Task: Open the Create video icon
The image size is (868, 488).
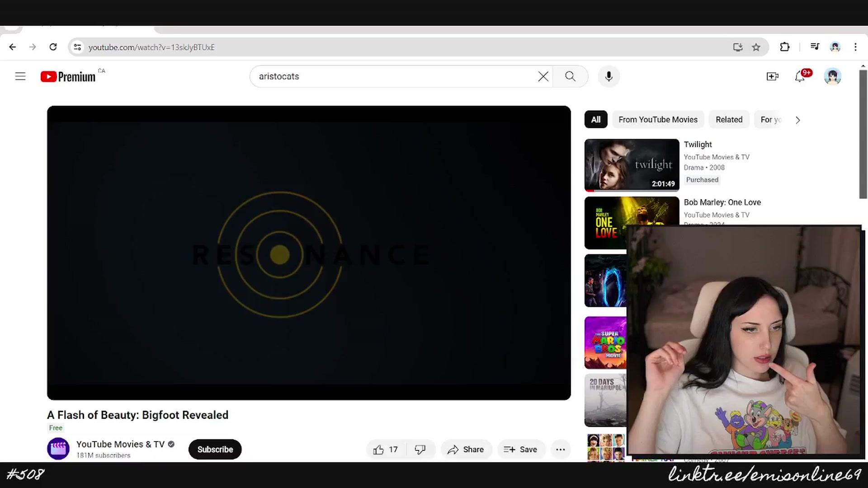Action: (x=773, y=76)
